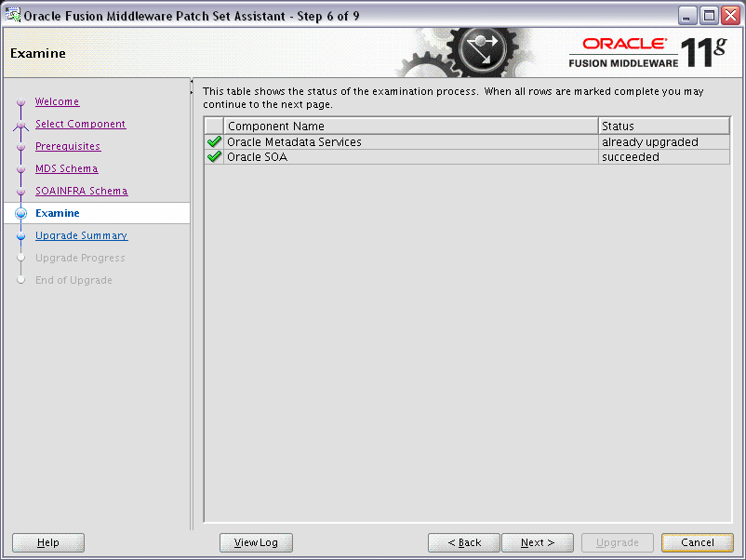The width and height of the screenshot is (746, 560).
Task: Click the Component Name column header
Action: [x=410, y=127]
